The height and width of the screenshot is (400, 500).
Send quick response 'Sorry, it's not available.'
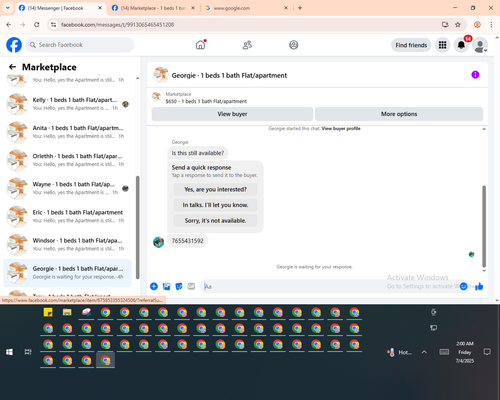(215, 221)
